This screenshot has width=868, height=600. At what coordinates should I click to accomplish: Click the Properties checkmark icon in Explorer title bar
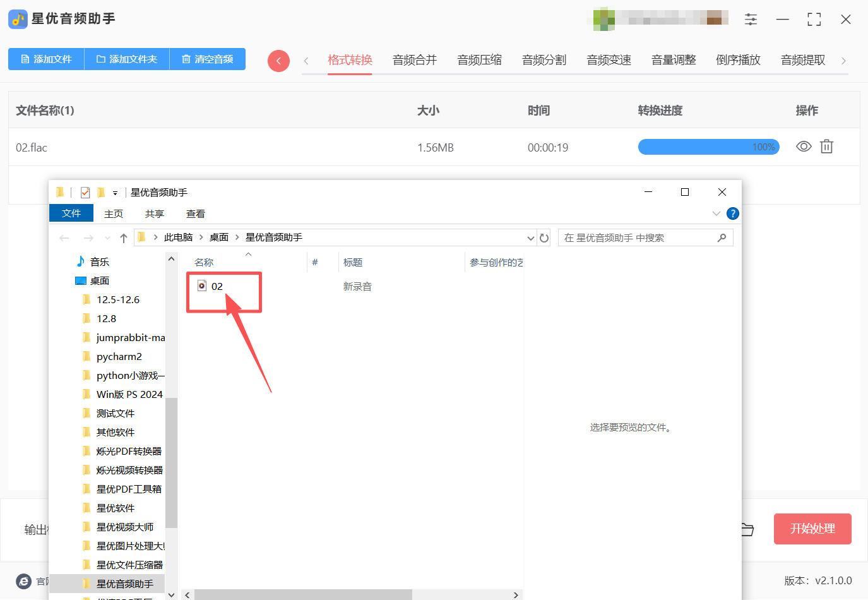tap(85, 193)
